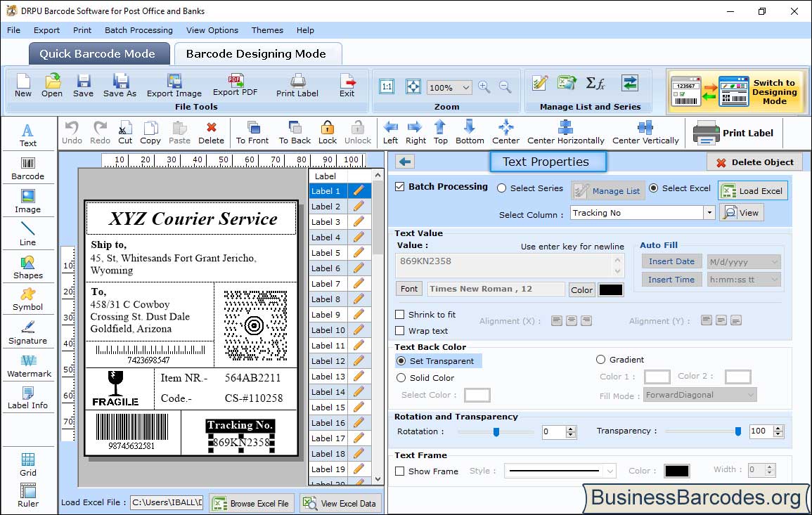Click the Exit icon in File Tools
812x515 pixels.
click(347, 86)
